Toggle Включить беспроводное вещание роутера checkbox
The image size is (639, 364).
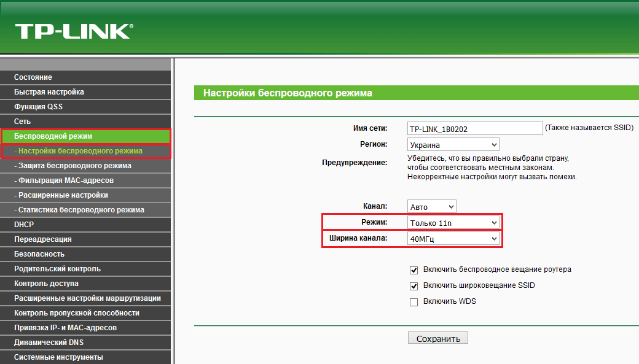coord(414,270)
